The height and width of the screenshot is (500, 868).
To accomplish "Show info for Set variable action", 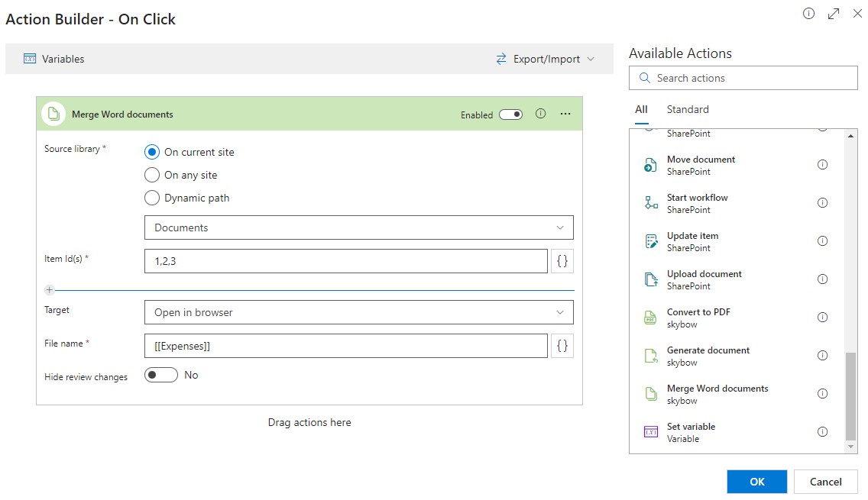I will [x=823, y=431].
